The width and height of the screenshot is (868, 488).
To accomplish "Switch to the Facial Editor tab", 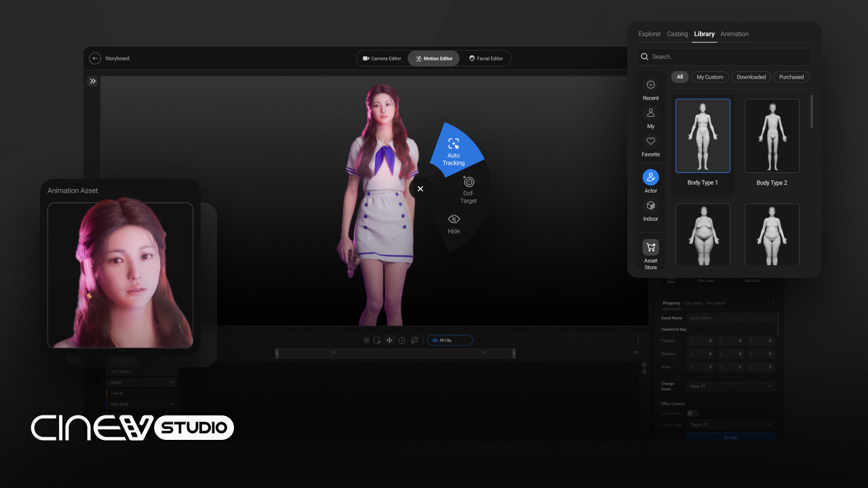I will coord(488,58).
